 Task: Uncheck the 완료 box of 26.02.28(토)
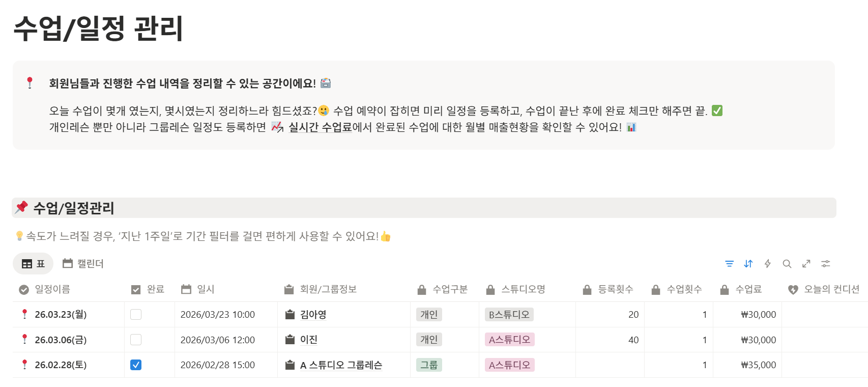134,365
